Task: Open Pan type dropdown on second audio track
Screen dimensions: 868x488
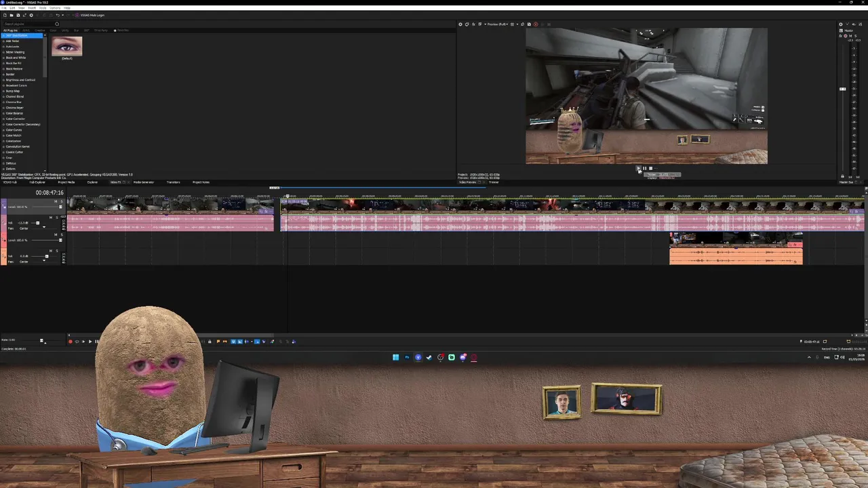Action: (44, 260)
